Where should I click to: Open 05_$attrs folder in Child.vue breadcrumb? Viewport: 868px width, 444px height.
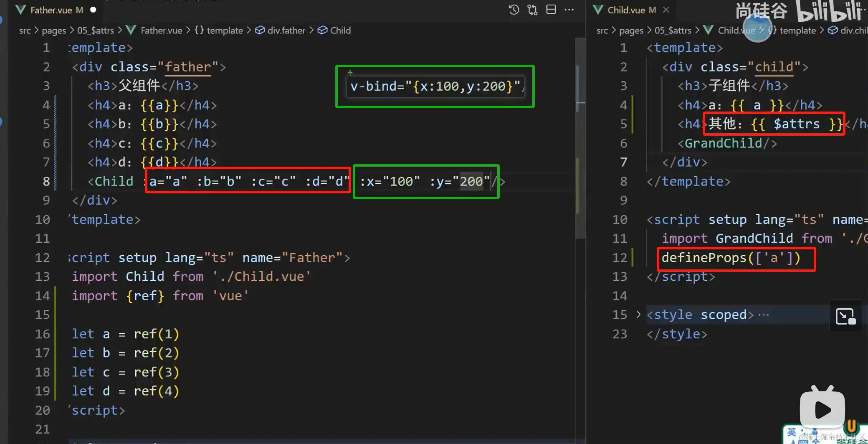tap(673, 30)
